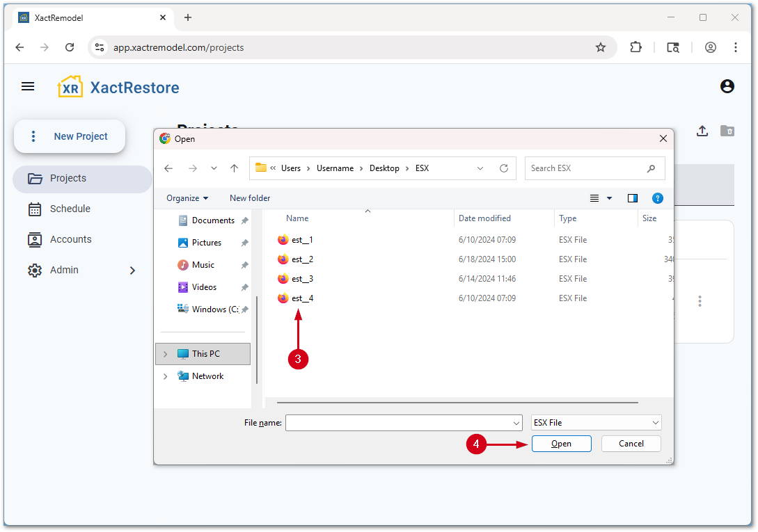The height and width of the screenshot is (532, 758).
Task: Click the upload icon near Projects header
Action: click(x=702, y=131)
